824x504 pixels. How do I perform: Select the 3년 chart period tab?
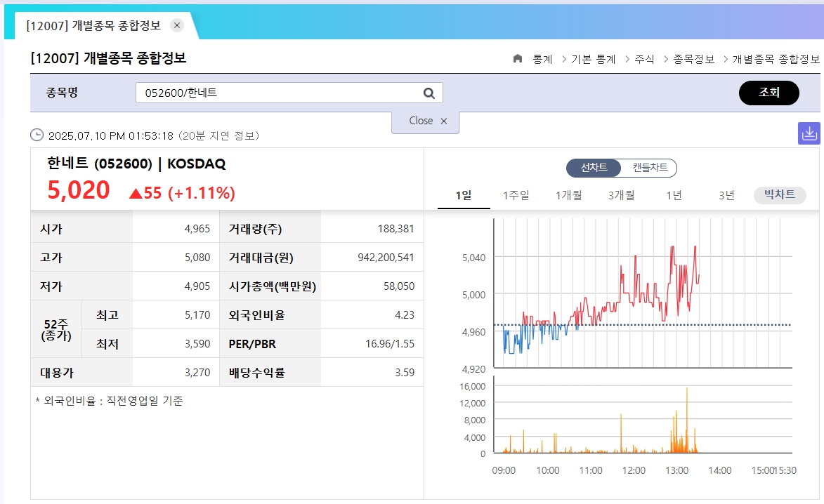(x=726, y=196)
